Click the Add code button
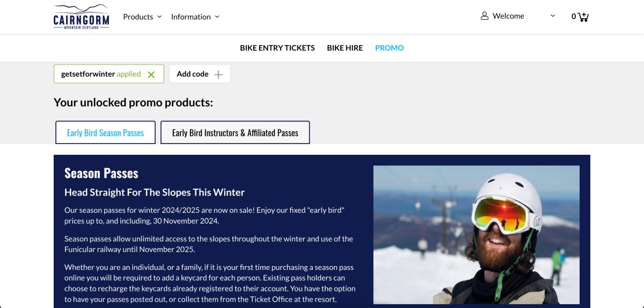The height and width of the screenshot is (308, 644). pyautogui.click(x=200, y=74)
